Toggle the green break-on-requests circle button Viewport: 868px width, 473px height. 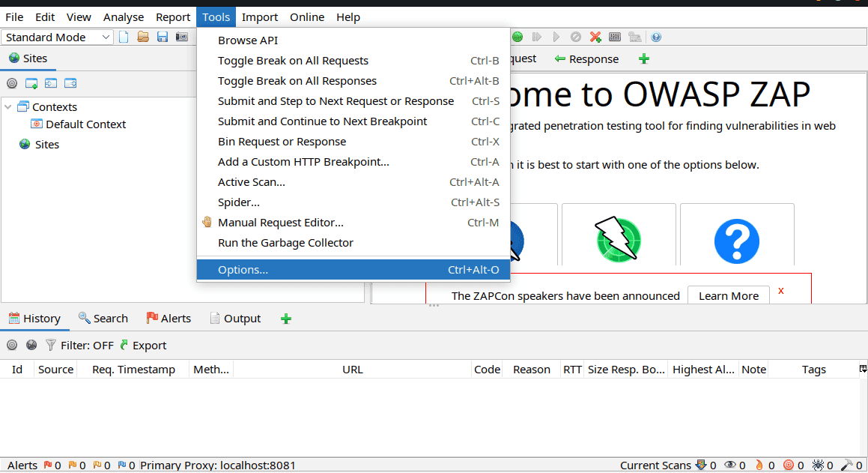518,37
